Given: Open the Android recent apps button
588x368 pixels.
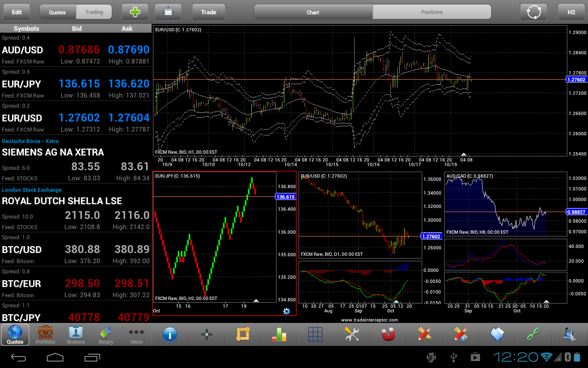Looking at the screenshot, I should (92, 357).
